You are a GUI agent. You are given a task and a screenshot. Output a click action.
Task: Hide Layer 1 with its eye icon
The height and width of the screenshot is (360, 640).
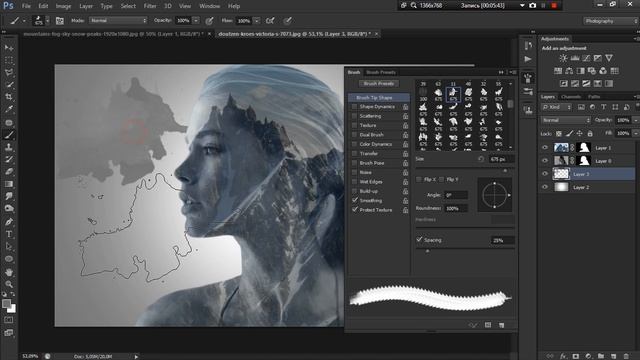click(545, 148)
